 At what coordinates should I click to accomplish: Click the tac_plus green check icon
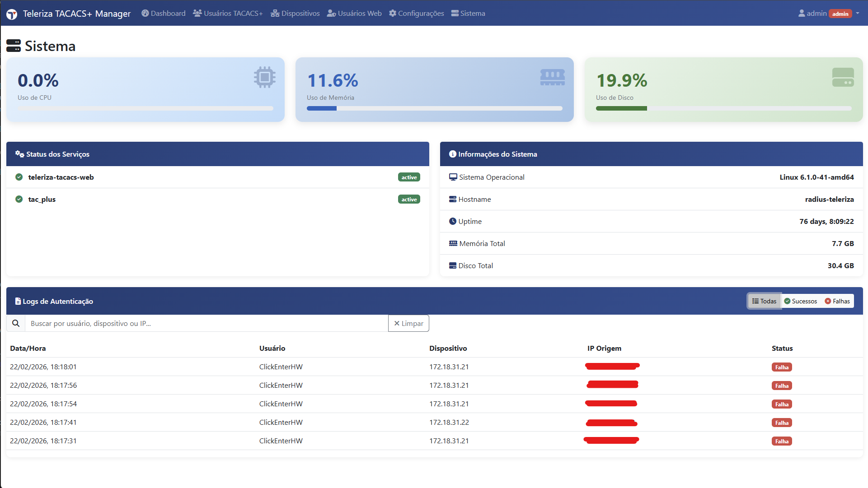[19, 199]
